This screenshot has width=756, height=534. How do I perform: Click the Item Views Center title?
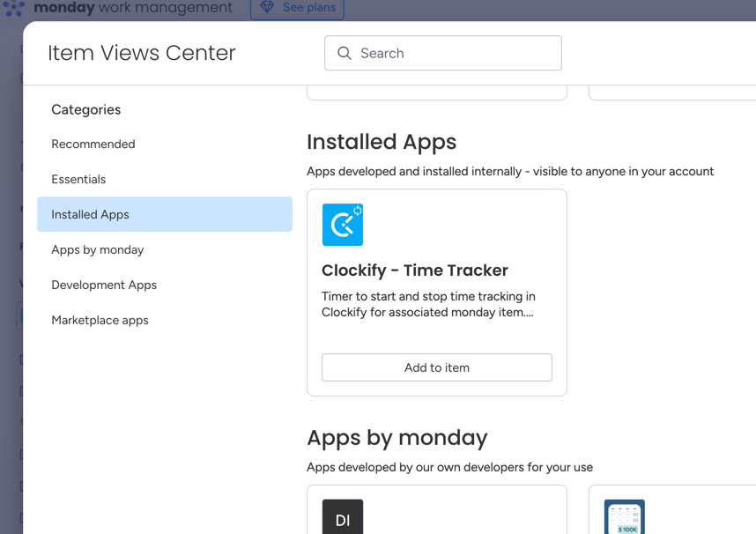click(x=142, y=53)
